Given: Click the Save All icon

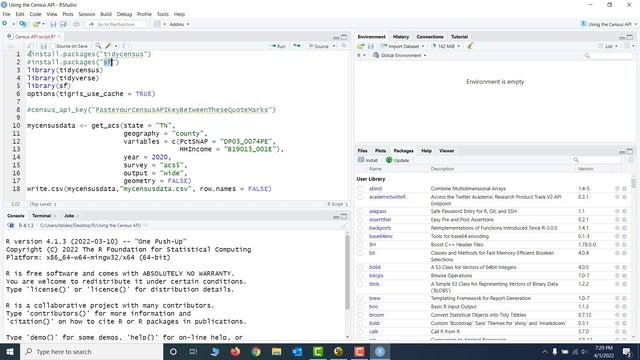Looking at the screenshot, I should (63, 24).
